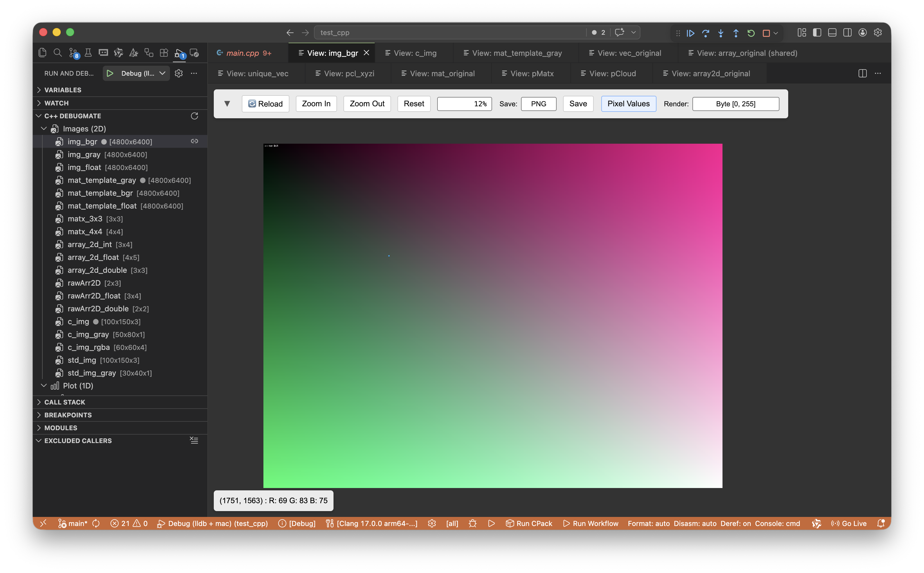The image size is (924, 573).
Task: Collapse the Images (2D) tree node
Action: click(x=44, y=129)
